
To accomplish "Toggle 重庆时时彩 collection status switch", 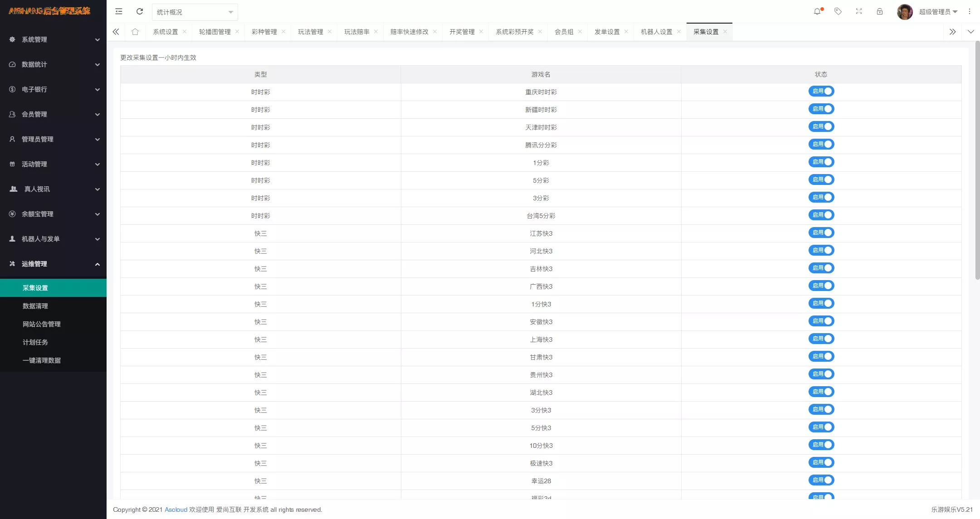I will [821, 92].
